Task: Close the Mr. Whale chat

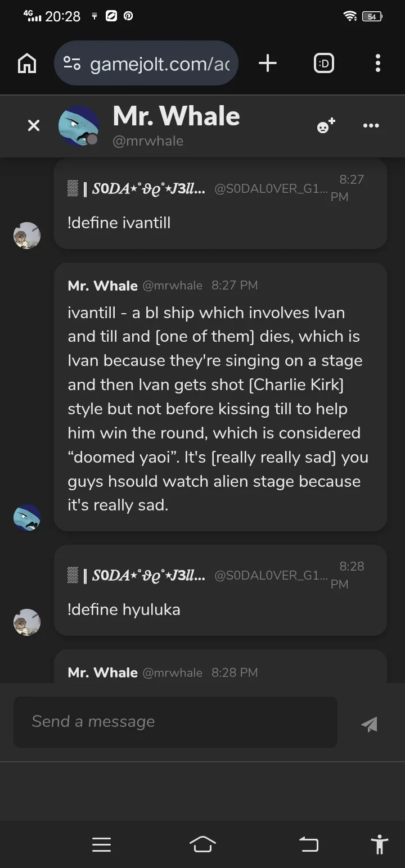Action: 34,125
